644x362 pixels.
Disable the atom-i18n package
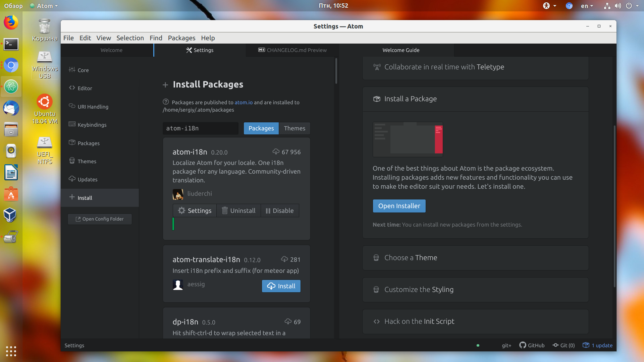(280, 210)
